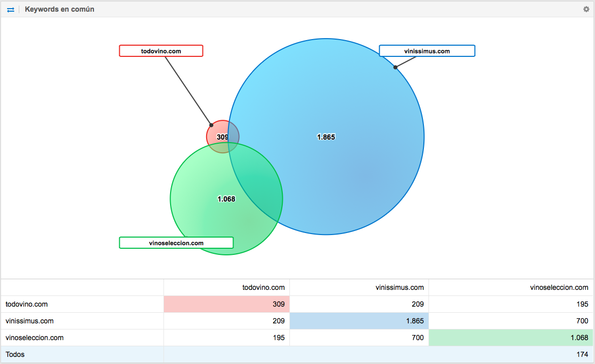Viewport: 595px width, 364px height.
Task: Select the vinissimus.com table row label
Action: pyautogui.click(x=29, y=321)
